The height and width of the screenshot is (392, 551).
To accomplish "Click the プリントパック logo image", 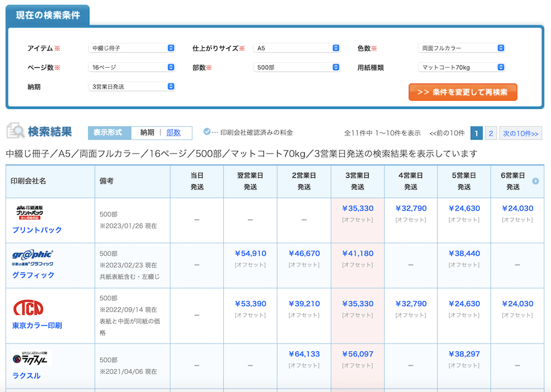I will pyautogui.click(x=30, y=213).
